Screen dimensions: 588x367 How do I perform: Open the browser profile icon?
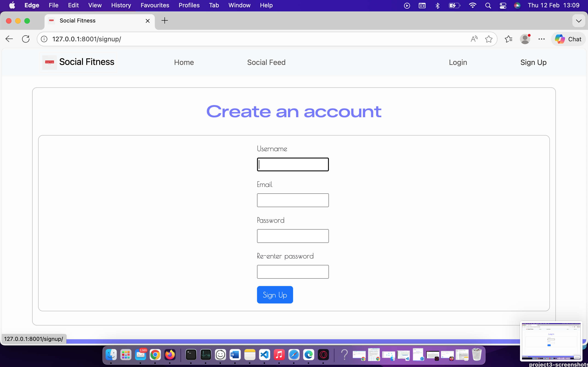pyautogui.click(x=525, y=39)
